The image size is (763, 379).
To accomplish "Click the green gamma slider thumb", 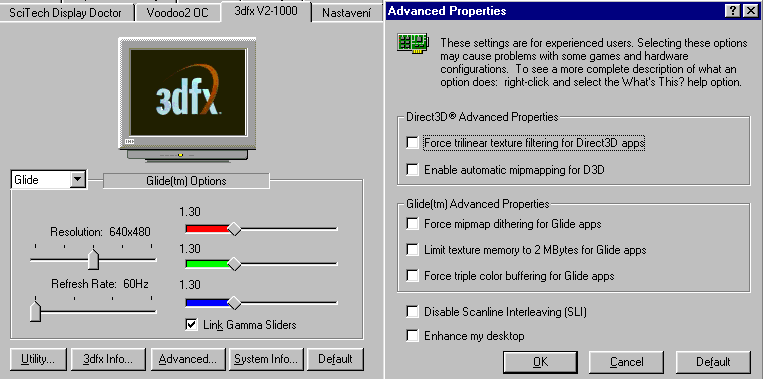I will pos(235,264).
